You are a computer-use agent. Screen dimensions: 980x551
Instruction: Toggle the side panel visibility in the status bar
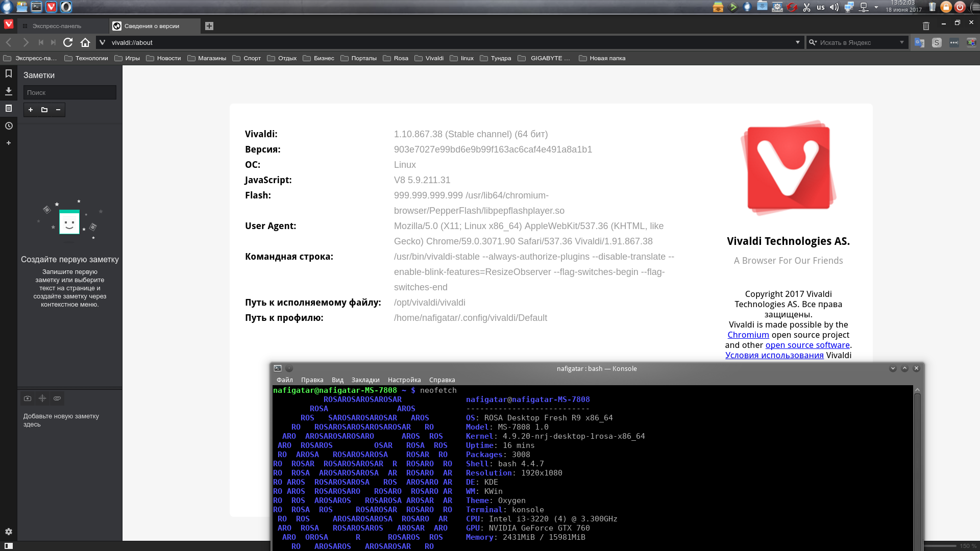tap(9, 546)
